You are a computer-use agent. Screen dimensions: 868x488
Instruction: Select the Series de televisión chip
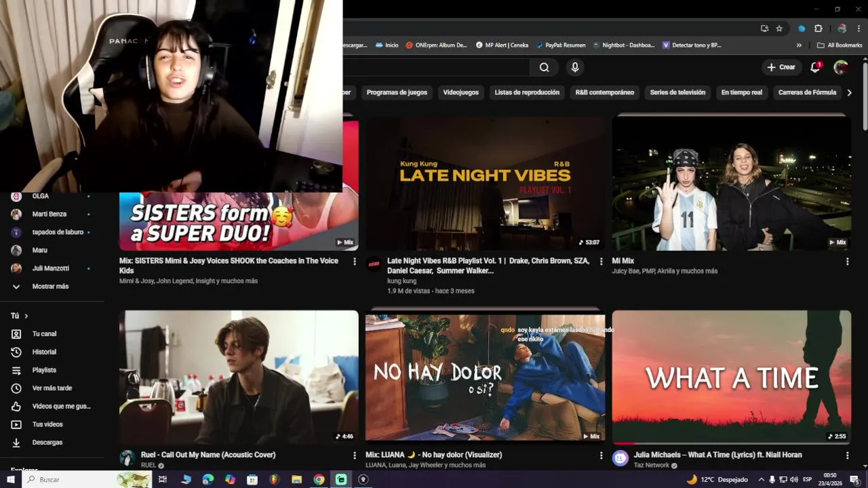point(677,92)
